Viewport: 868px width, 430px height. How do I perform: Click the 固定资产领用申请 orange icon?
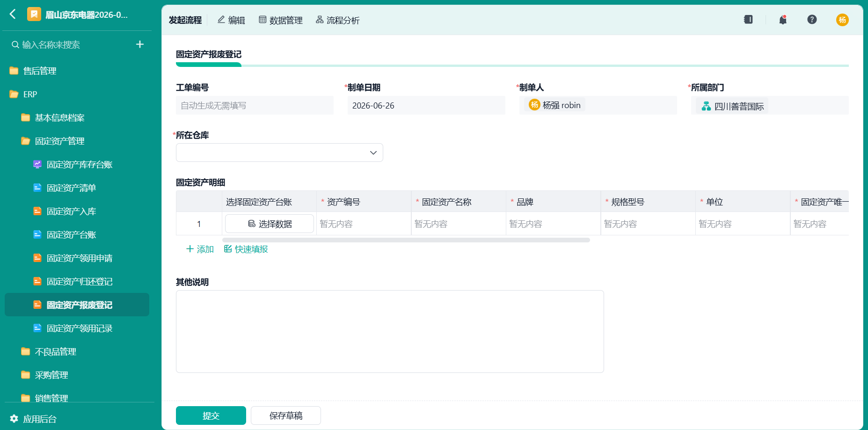[x=37, y=258]
